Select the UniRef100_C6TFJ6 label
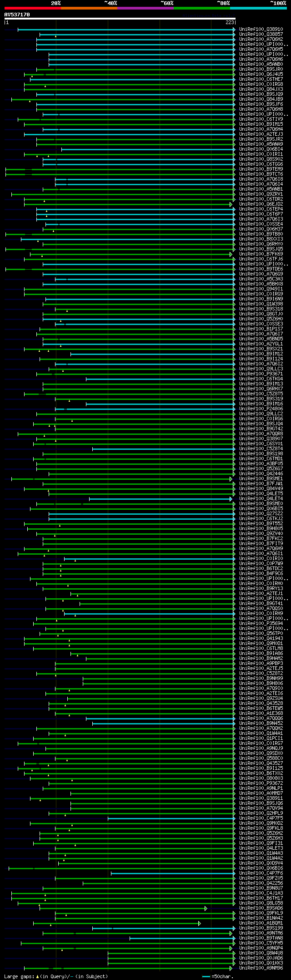Screen dimensions: 291x980 click(261, 259)
